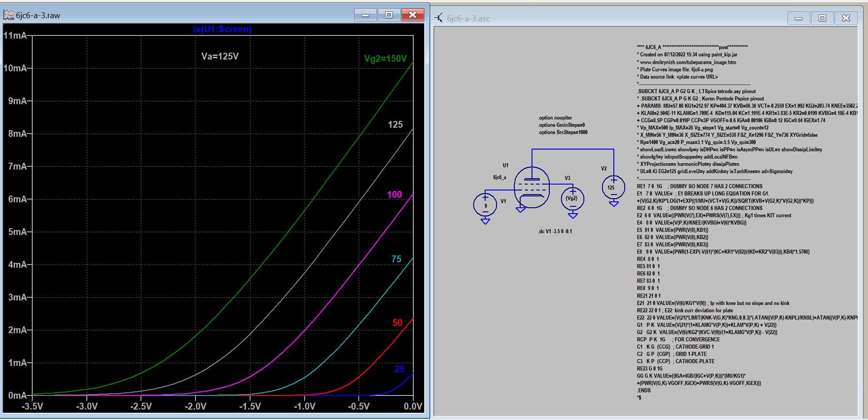The height and width of the screenshot is (420, 868).
Task: Click the {Vg2} value inside V3
Action: (x=572, y=198)
